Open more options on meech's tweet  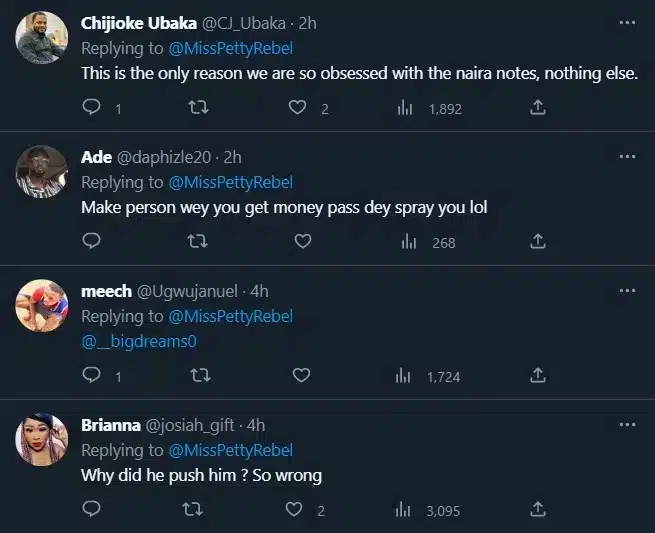point(627,291)
